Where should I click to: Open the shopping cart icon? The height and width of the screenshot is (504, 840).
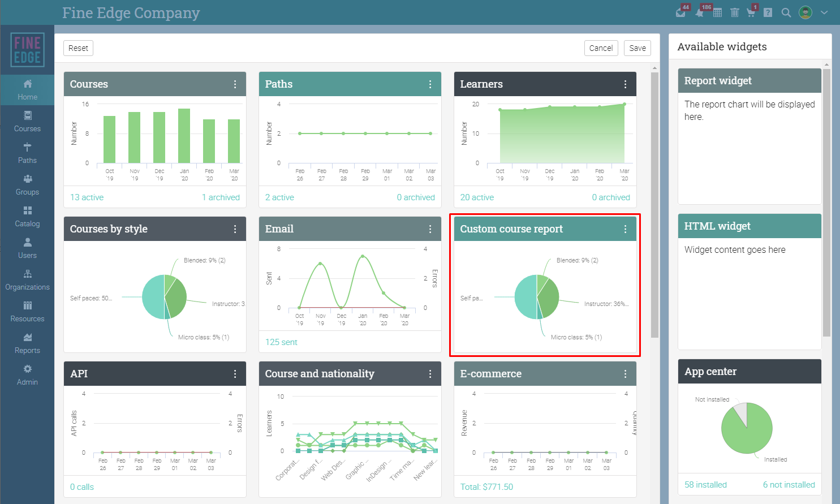click(x=751, y=12)
